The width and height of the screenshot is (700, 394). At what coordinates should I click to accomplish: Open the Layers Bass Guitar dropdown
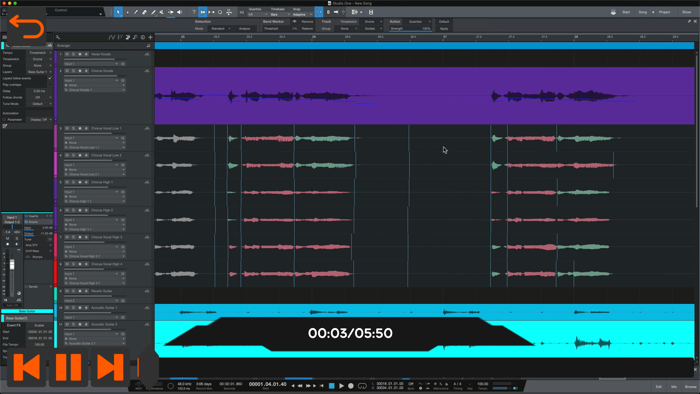(39, 72)
